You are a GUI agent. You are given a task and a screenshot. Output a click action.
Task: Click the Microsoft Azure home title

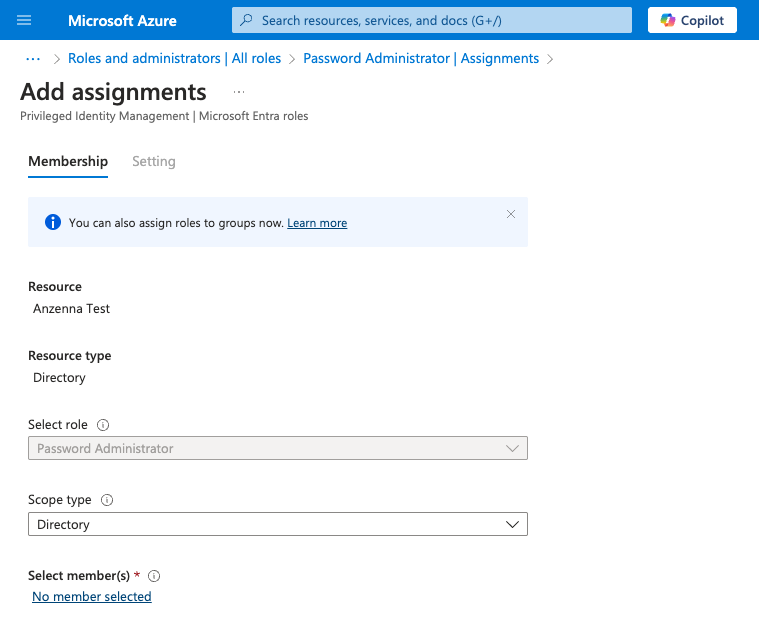coord(122,20)
